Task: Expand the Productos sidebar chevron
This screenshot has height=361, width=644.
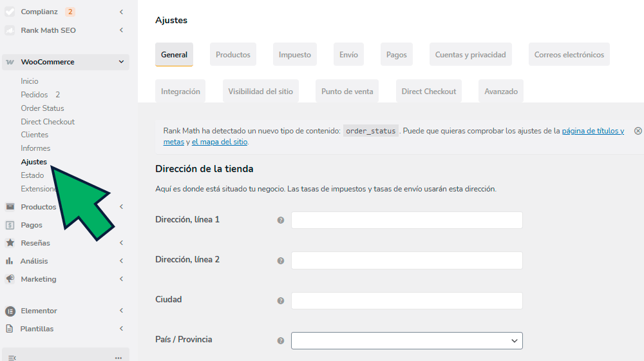Action: (122, 206)
